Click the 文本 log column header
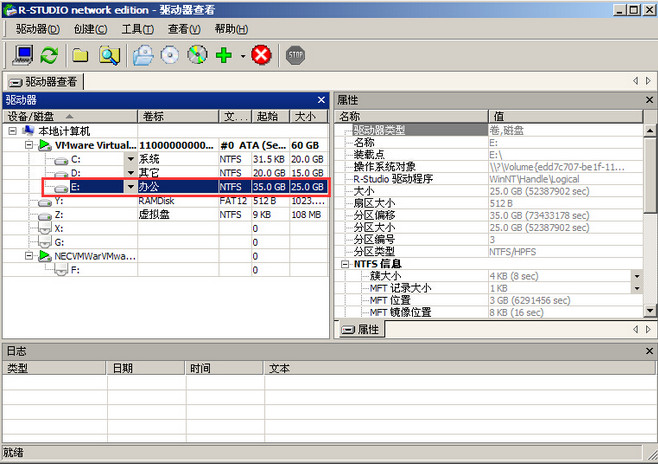The height and width of the screenshot is (465, 658). (x=459, y=368)
